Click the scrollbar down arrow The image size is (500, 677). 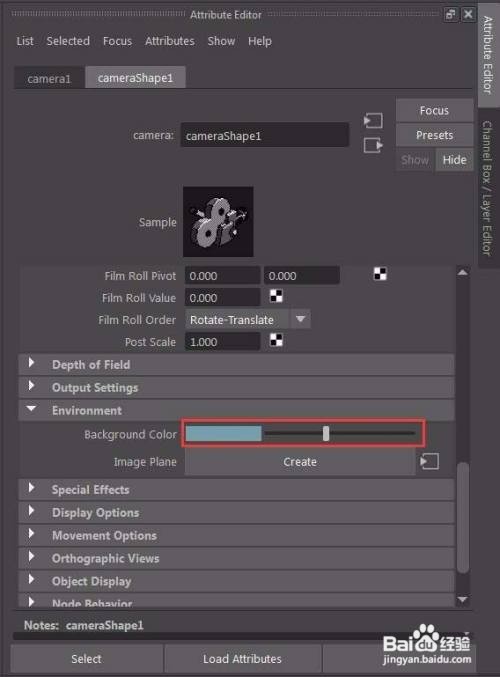pyautogui.click(x=462, y=599)
